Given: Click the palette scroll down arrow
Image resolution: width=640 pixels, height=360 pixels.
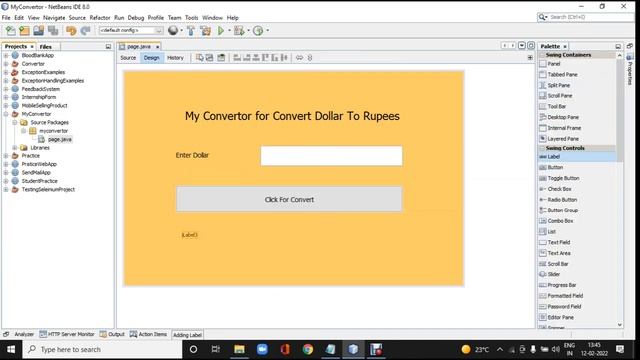Looking at the screenshot, I should pos(620,325).
